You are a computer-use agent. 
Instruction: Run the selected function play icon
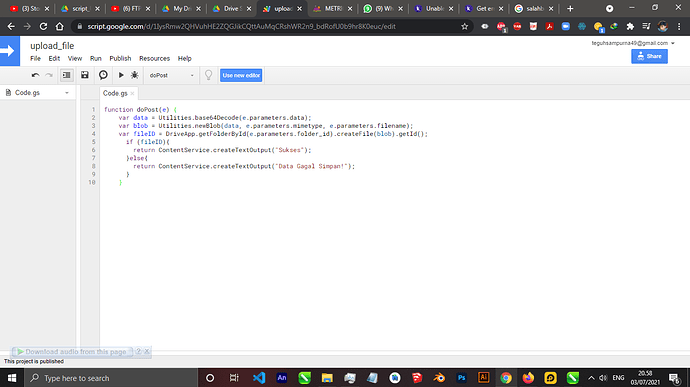pyautogui.click(x=121, y=75)
